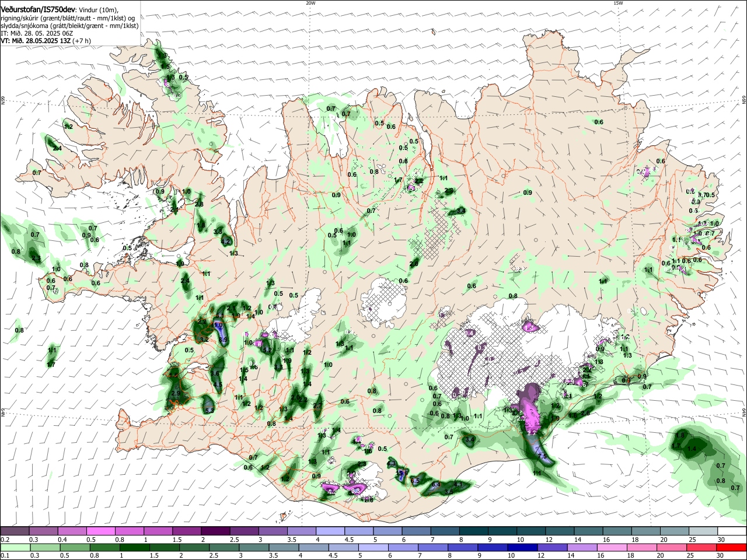Click the 6.4 precipitation value on the map

436,485
